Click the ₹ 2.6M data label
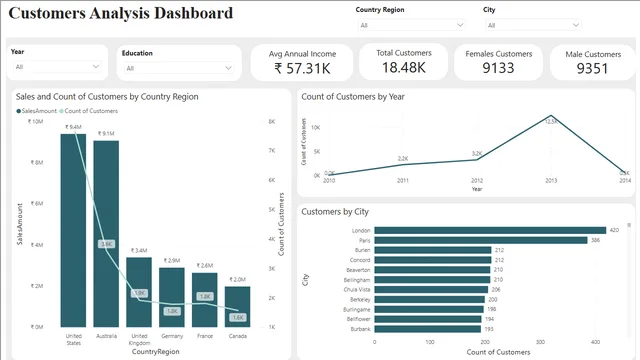 click(x=204, y=265)
